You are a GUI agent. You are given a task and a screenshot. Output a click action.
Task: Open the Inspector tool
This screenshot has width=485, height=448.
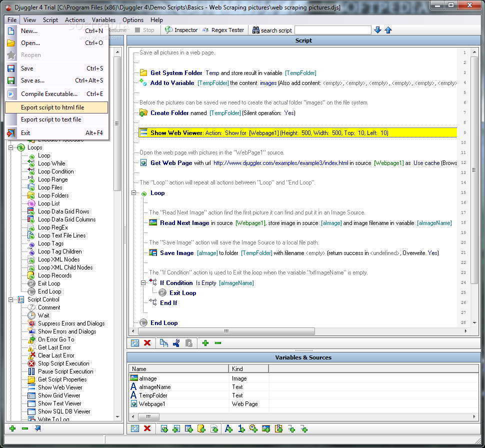pos(181,30)
